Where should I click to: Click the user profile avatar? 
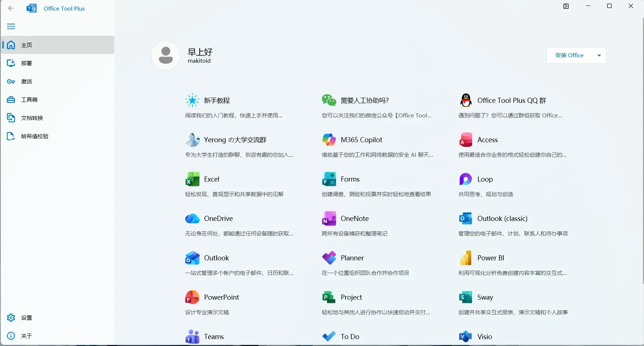[x=166, y=55]
